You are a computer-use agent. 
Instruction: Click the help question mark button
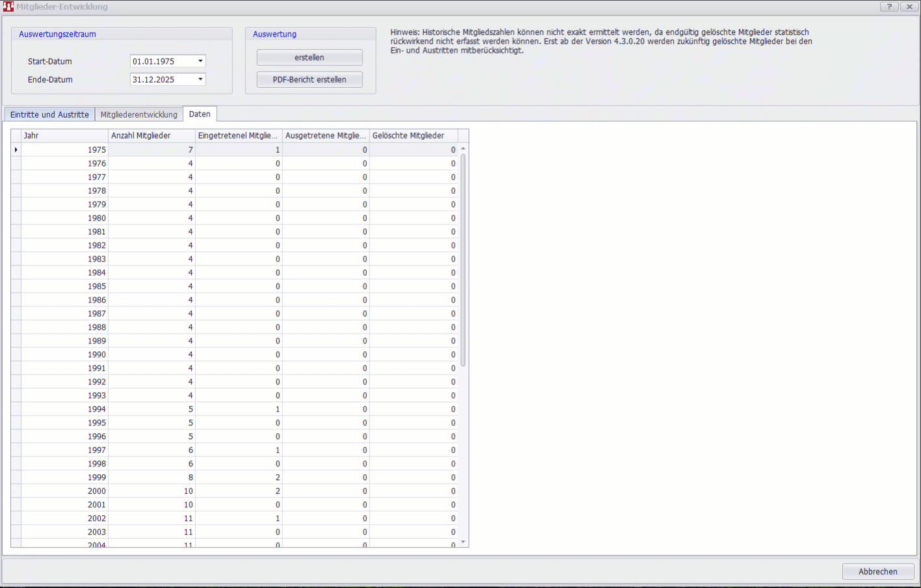(x=889, y=7)
